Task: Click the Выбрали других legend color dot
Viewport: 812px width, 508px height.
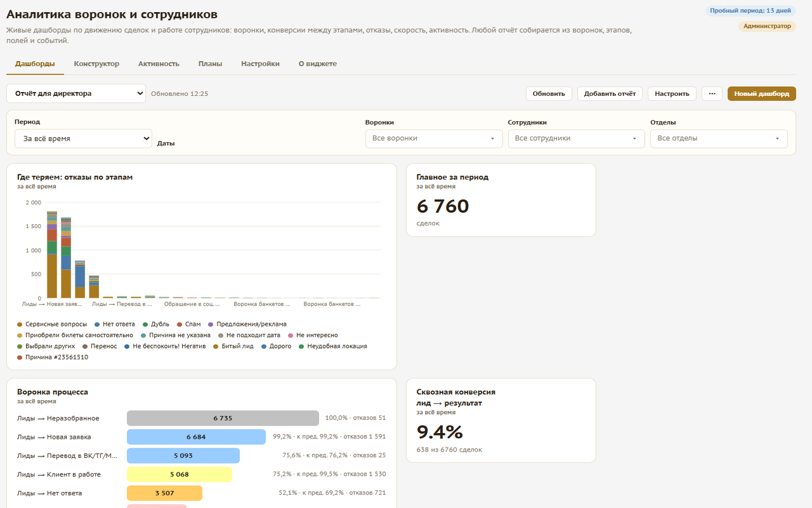Action: tap(20, 347)
